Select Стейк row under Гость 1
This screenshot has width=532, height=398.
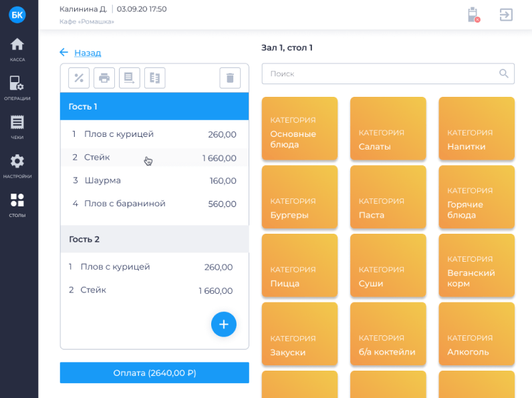[x=154, y=158]
